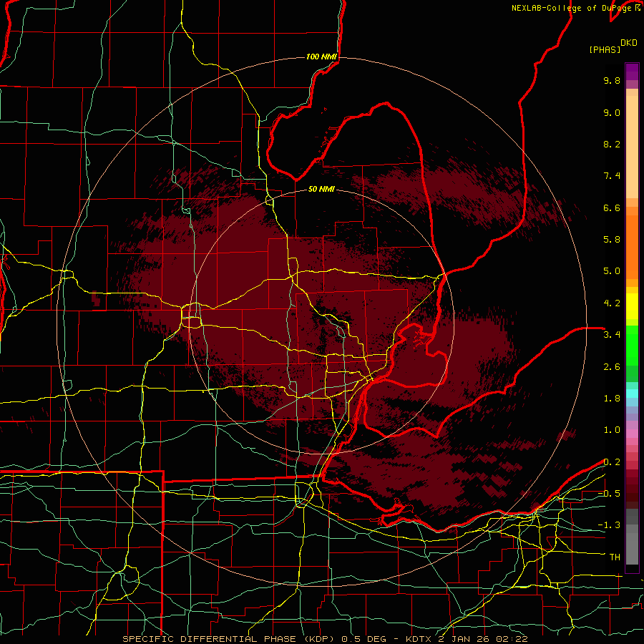Click the 1.0 scale value
644x644 pixels.
612,430
